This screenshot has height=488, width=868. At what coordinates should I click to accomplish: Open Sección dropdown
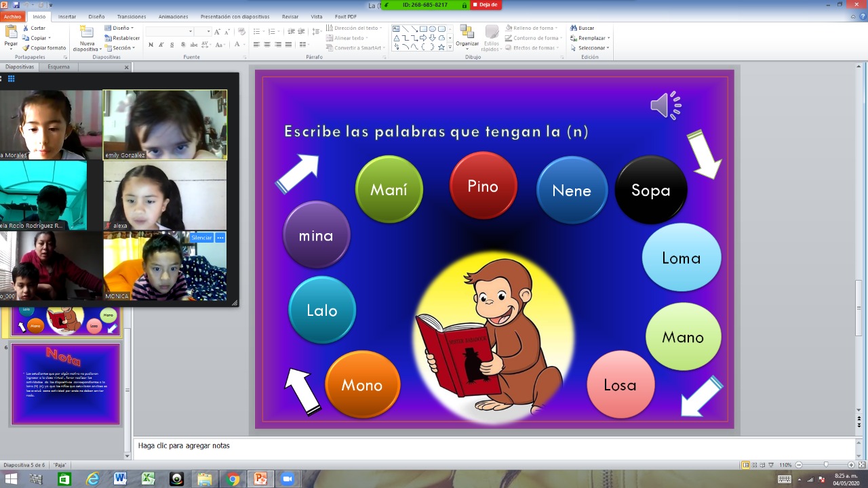pyautogui.click(x=119, y=48)
